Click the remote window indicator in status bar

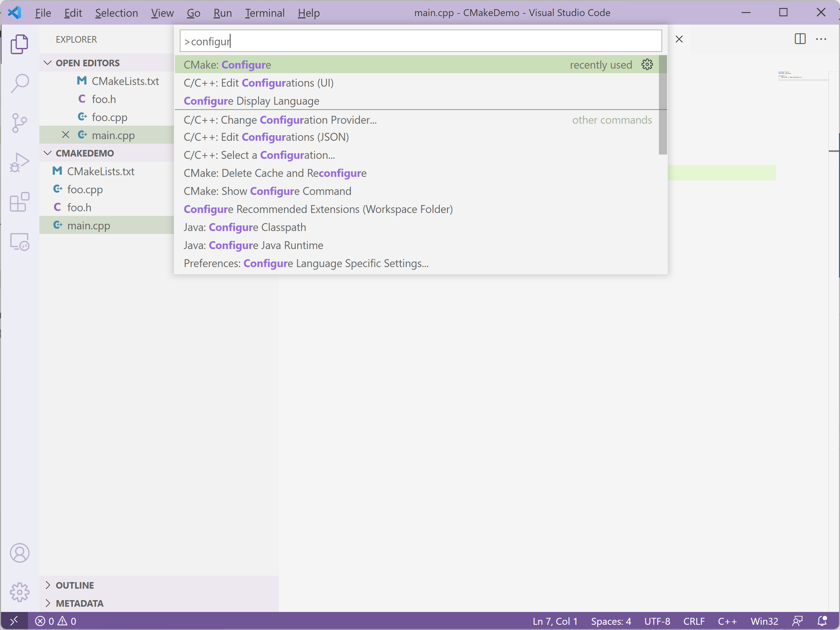click(14, 621)
